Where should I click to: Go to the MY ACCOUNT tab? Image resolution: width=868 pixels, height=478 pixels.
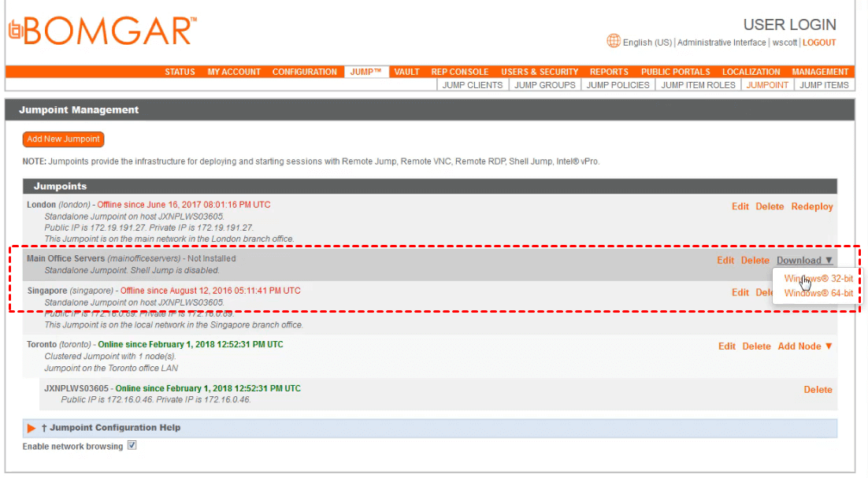[x=234, y=72]
